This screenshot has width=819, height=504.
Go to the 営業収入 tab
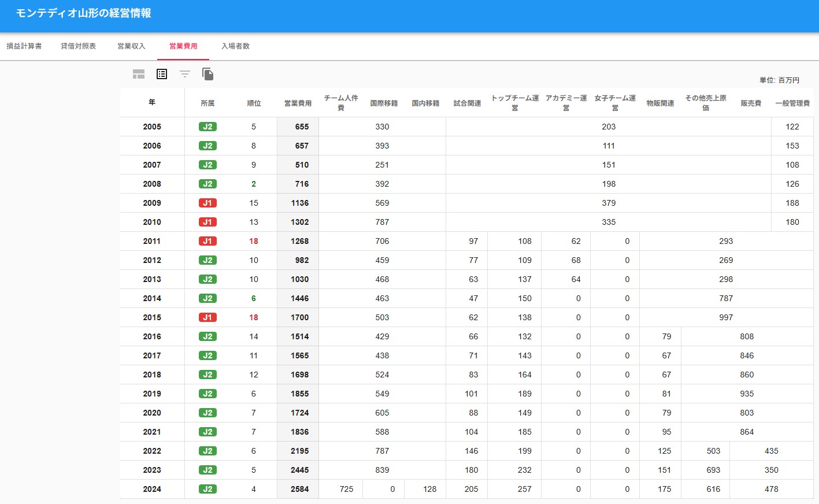click(x=131, y=46)
